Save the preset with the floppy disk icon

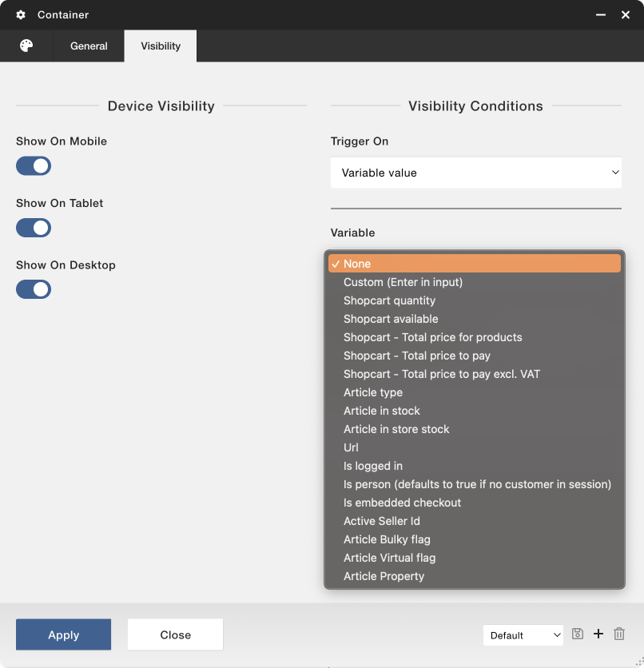coord(578,634)
